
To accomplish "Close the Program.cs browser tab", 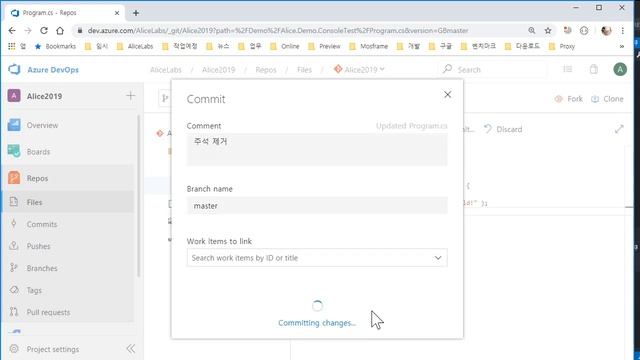I will click(x=117, y=13).
